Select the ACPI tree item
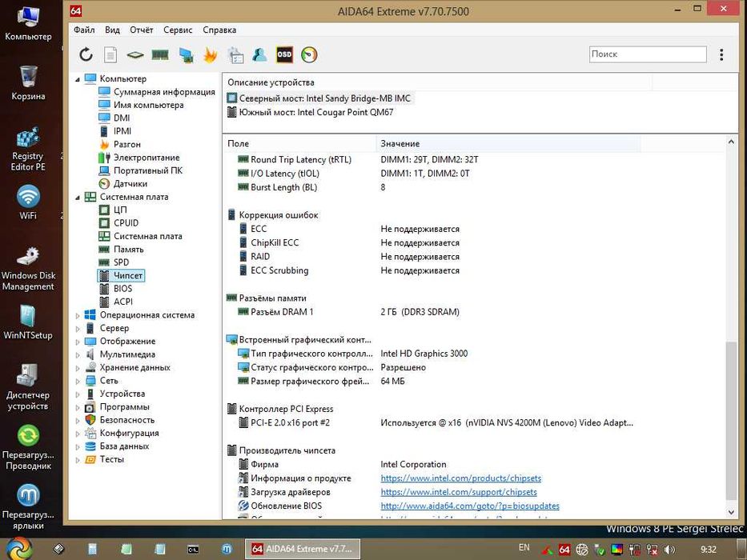 point(116,302)
